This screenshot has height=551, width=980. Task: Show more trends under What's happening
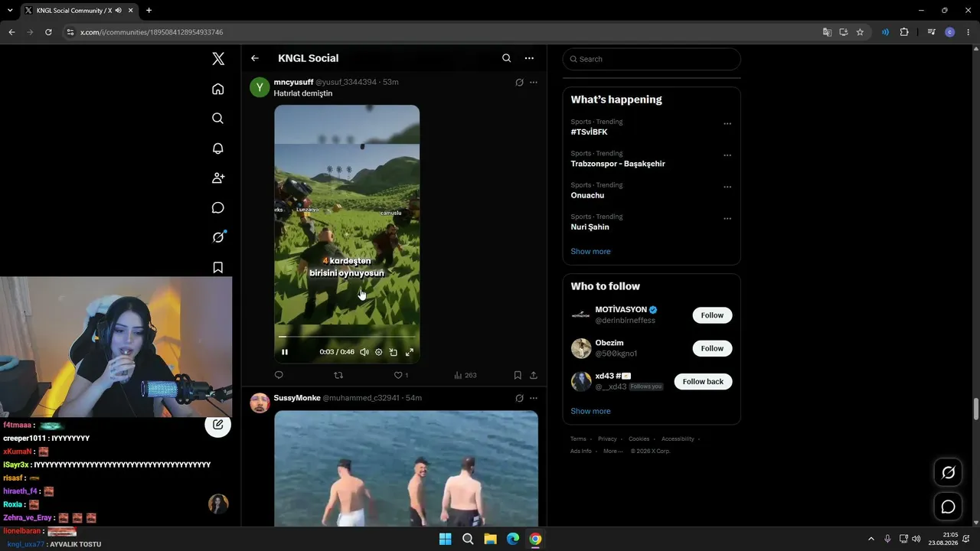click(590, 251)
